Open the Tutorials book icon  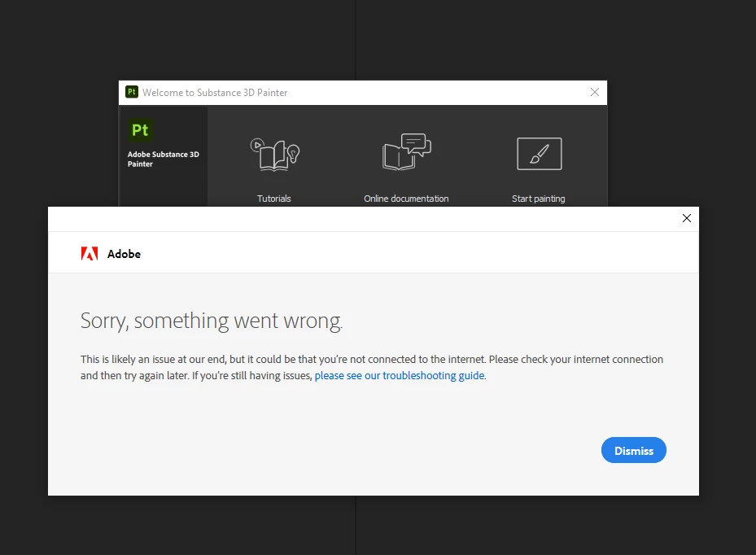[275, 155]
